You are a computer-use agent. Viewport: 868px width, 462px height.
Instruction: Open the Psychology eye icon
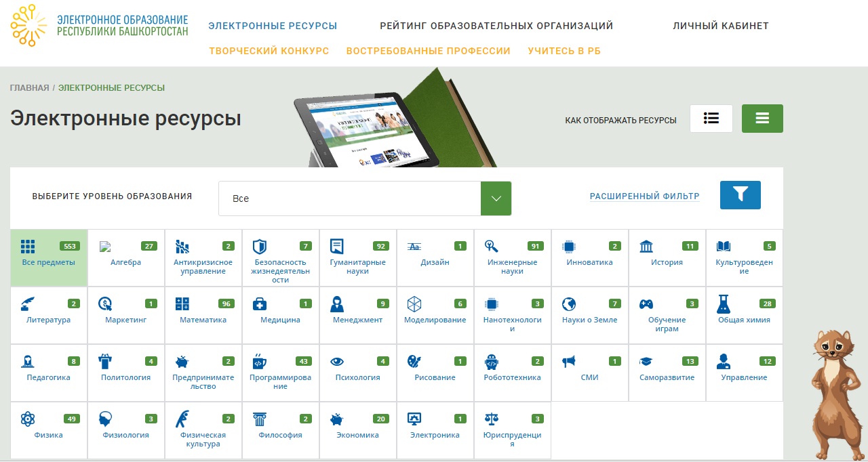[336, 362]
